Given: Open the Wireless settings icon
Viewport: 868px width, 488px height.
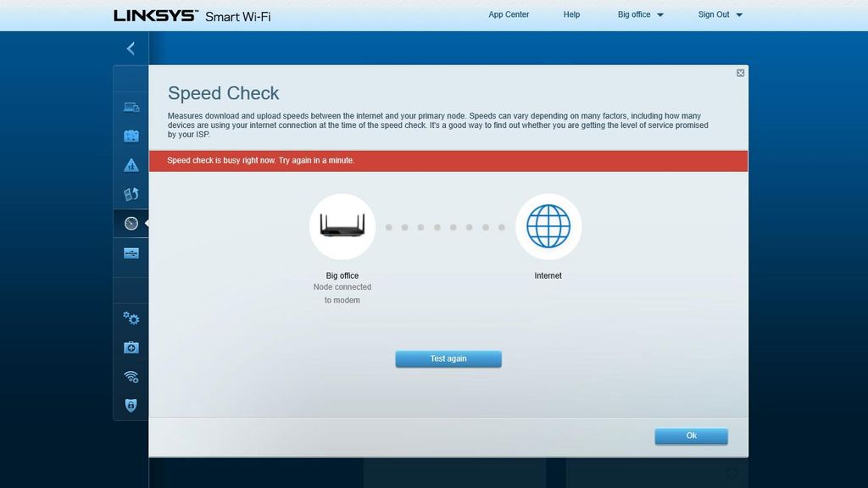Looking at the screenshot, I should click(x=131, y=376).
